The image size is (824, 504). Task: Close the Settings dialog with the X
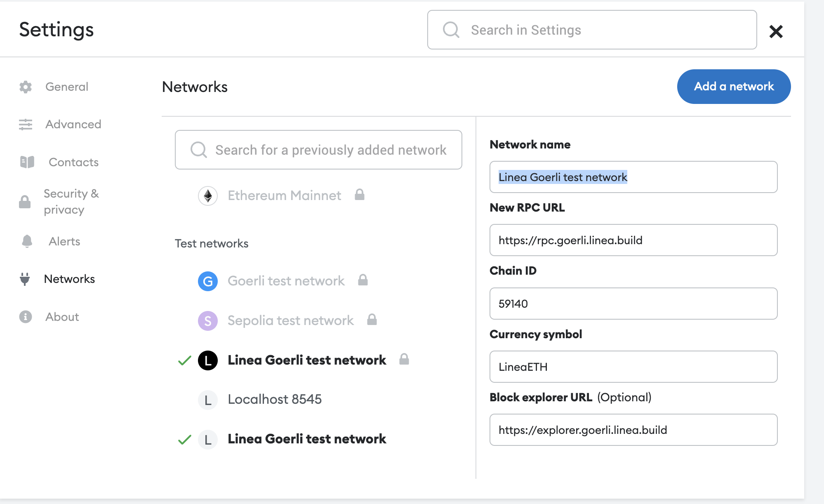pos(776,31)
